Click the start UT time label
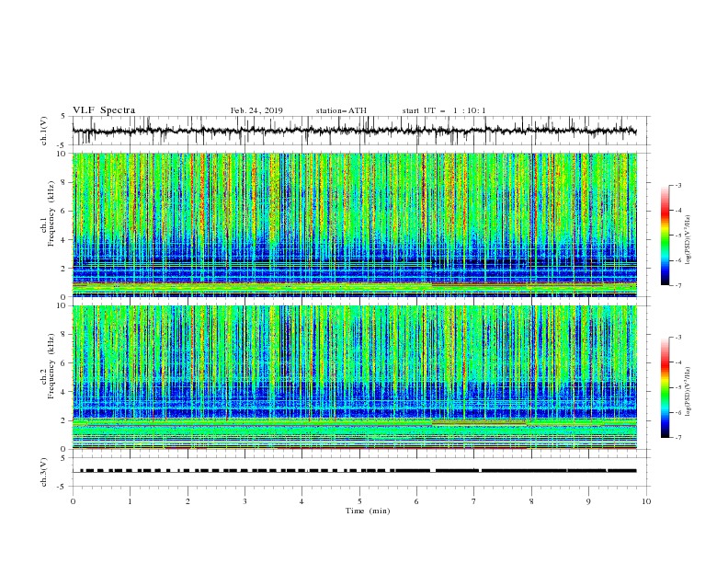728x563 pixels. coord(443,110)
